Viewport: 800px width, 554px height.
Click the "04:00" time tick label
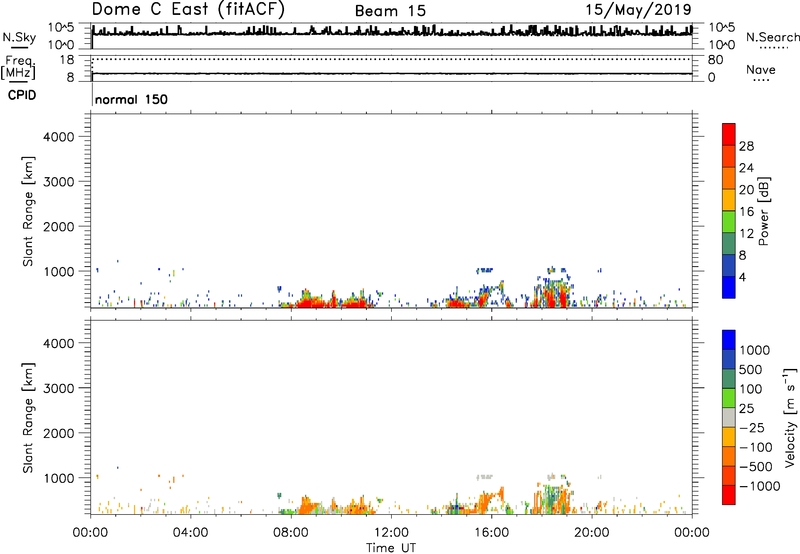190,533
